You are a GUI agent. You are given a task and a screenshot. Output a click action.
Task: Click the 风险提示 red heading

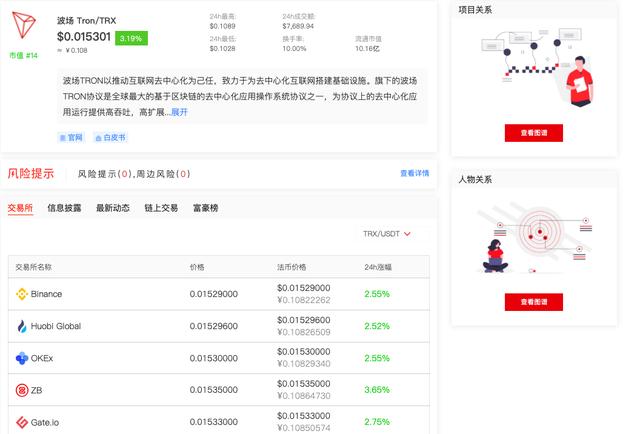coord(31,174)
